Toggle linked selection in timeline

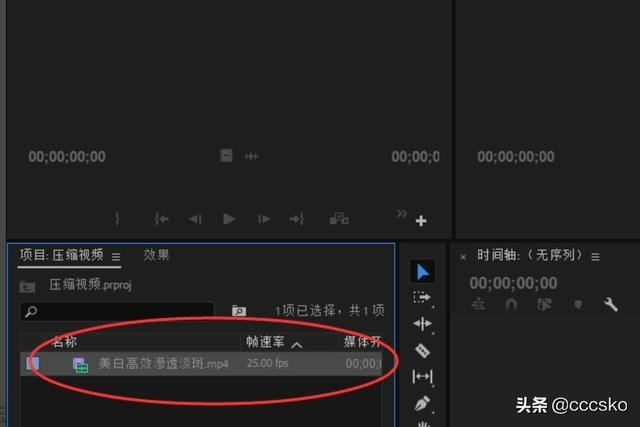pyautogui.click(x=545, y=304)
